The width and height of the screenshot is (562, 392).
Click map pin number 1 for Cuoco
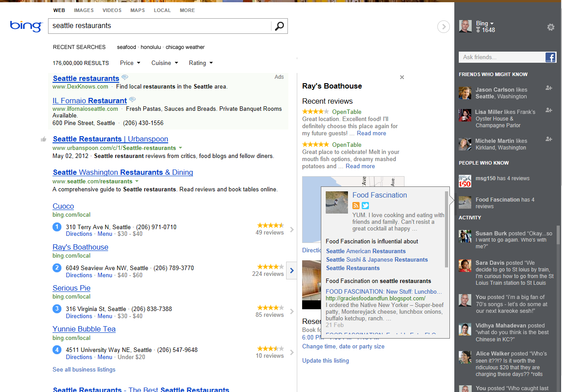click(57, 227)
